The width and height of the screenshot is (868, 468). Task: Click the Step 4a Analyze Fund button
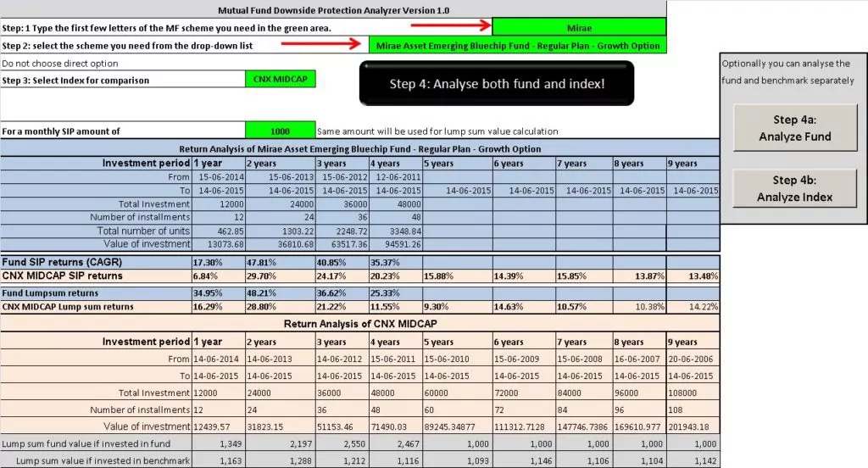(x=795, y=127)
